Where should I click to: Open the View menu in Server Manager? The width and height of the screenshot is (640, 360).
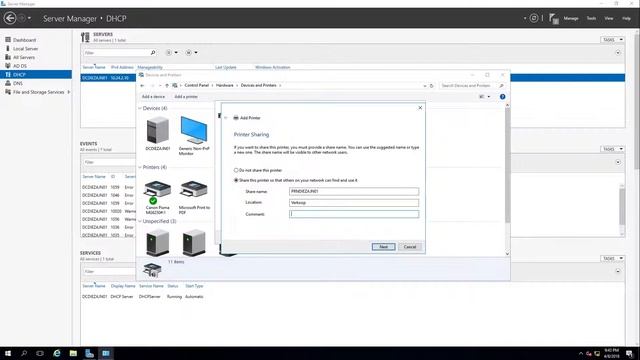point(609,18)
